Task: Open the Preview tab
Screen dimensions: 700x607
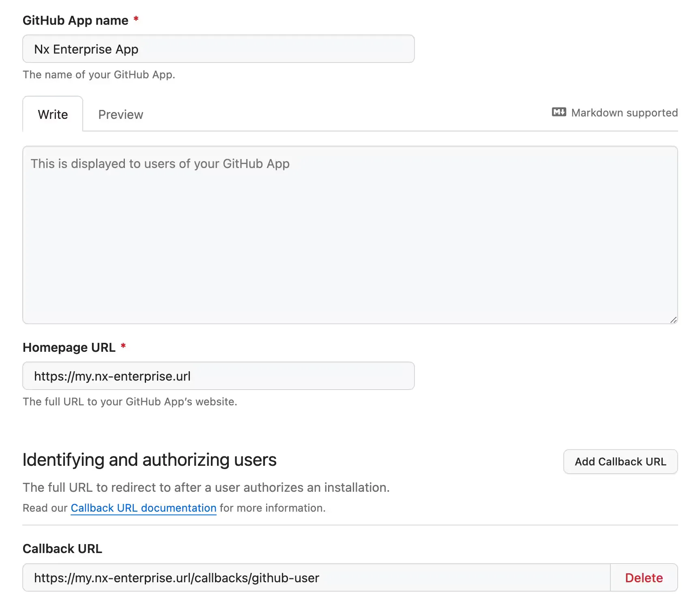Action: click(120, 114)
